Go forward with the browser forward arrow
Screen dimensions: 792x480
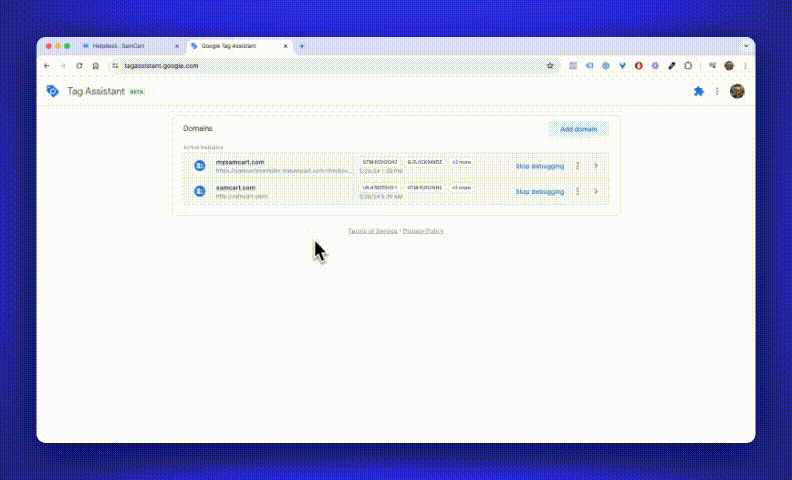pos(63,66)
